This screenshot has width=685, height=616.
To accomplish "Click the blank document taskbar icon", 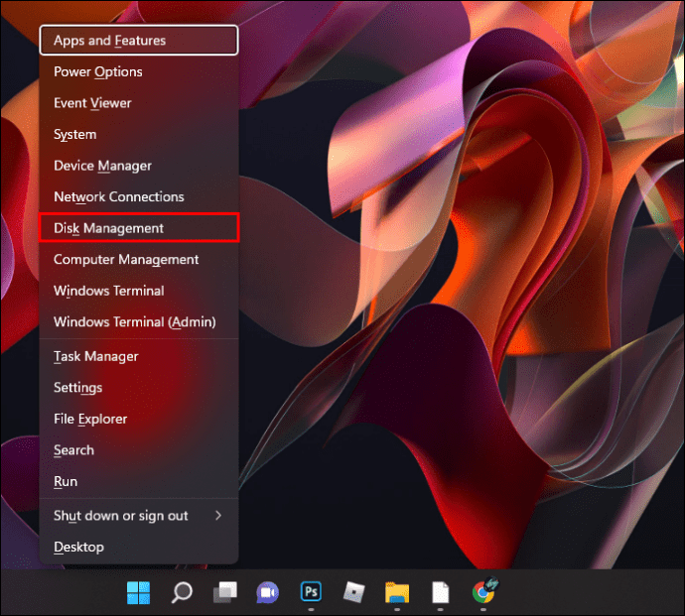I will click(x=441, y=592).
